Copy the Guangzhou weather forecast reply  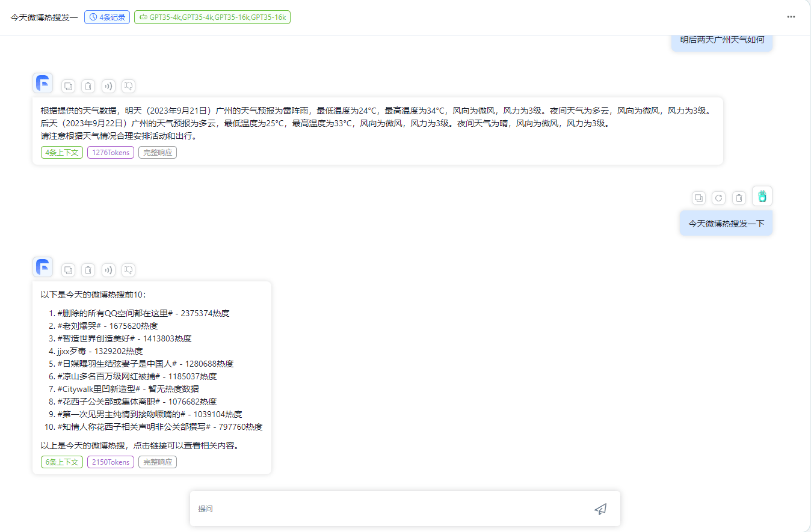click(x=68, y=86)
